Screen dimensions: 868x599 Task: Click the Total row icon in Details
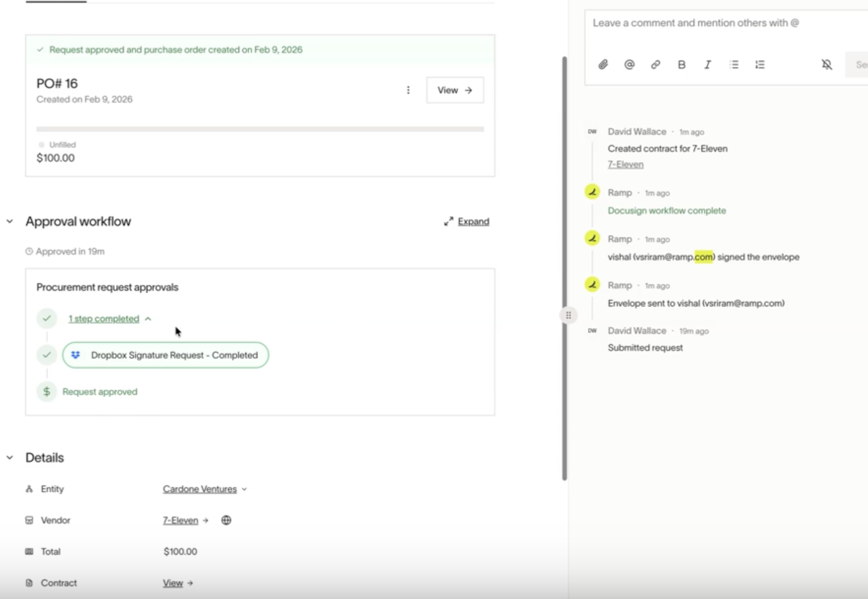29,551
